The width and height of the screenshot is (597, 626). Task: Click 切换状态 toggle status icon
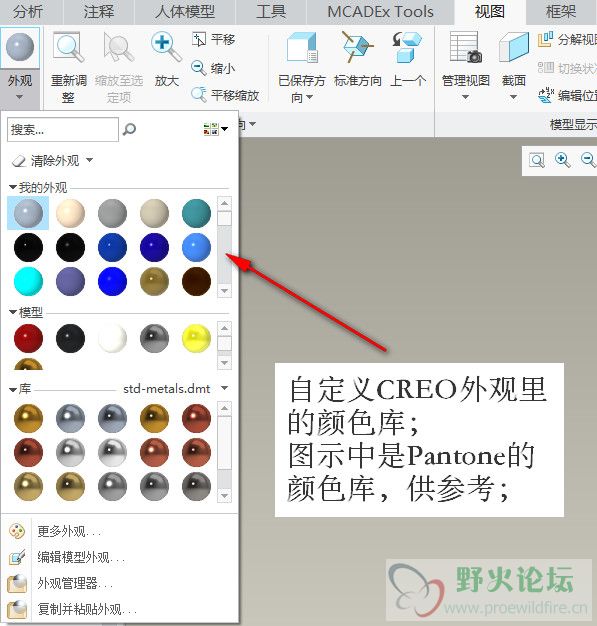click(x=546, y=67)
